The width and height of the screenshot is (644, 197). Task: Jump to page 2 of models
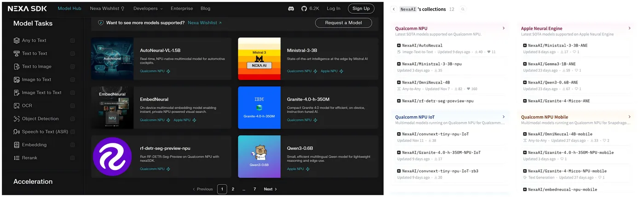point(233,189)
